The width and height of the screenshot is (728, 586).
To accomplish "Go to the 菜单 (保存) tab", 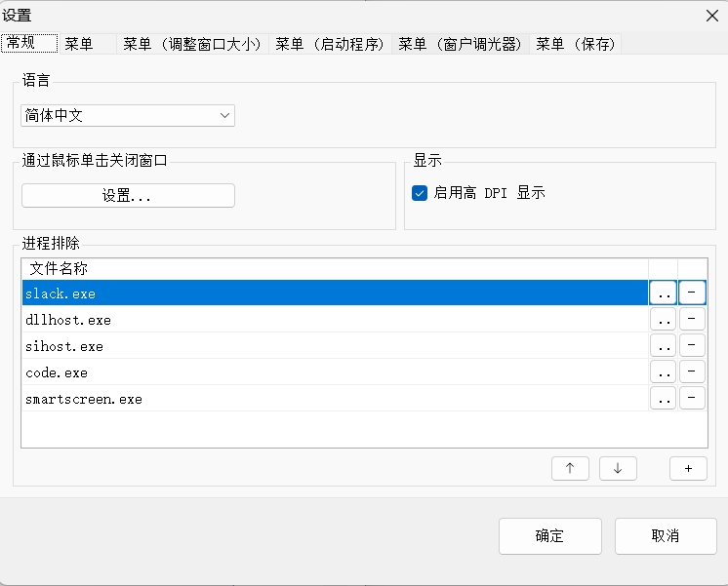I will click(x=576, y=44).
